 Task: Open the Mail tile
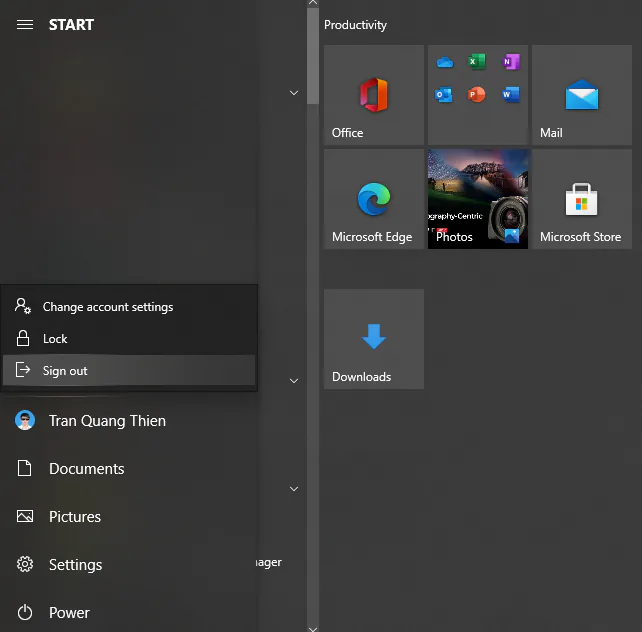582,95
